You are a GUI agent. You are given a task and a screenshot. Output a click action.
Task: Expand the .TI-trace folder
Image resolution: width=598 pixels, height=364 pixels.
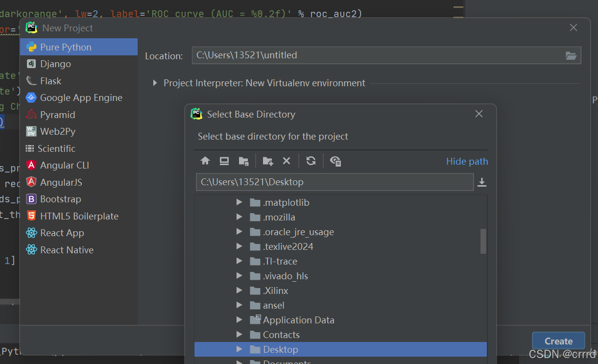pyautogui.click(x=239, y=261)
